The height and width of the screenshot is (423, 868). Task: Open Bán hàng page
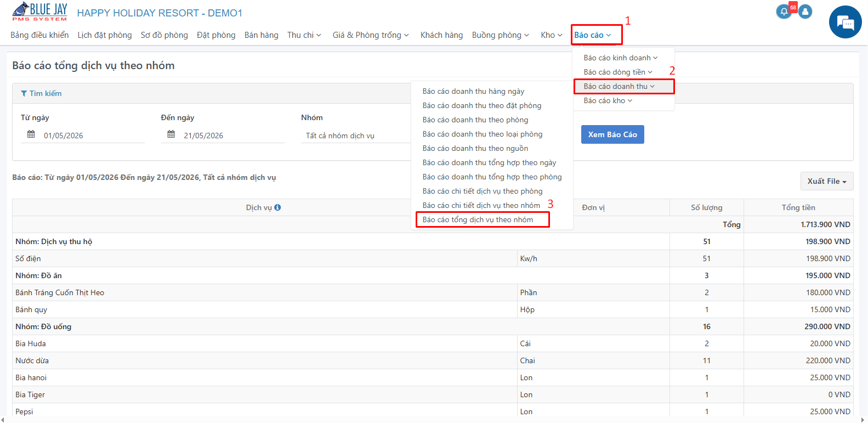[262, 35]
